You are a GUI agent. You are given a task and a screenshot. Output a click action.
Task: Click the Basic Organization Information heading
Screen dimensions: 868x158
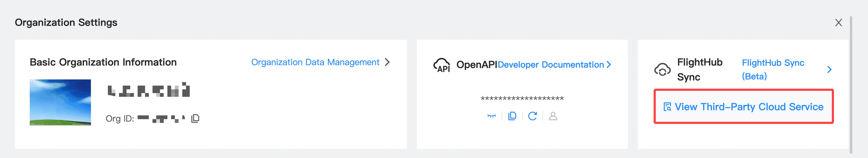pos(103,62)
